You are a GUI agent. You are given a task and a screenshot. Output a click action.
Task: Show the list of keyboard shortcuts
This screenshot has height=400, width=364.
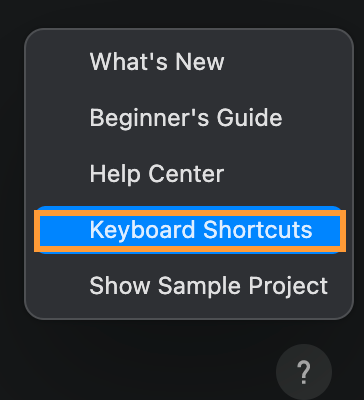click(x=189, y=230)
